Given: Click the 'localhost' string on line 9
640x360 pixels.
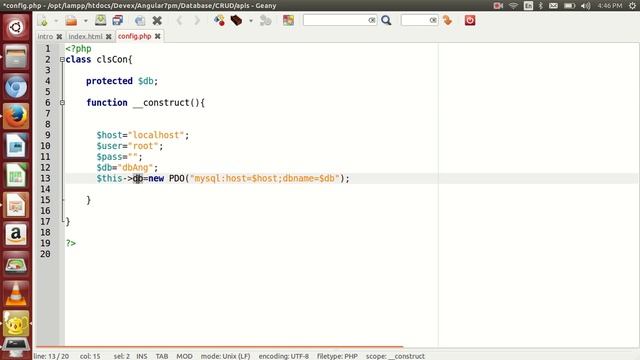Looking at the screenshot, I should pyautogui.click(x=156, y=135).
